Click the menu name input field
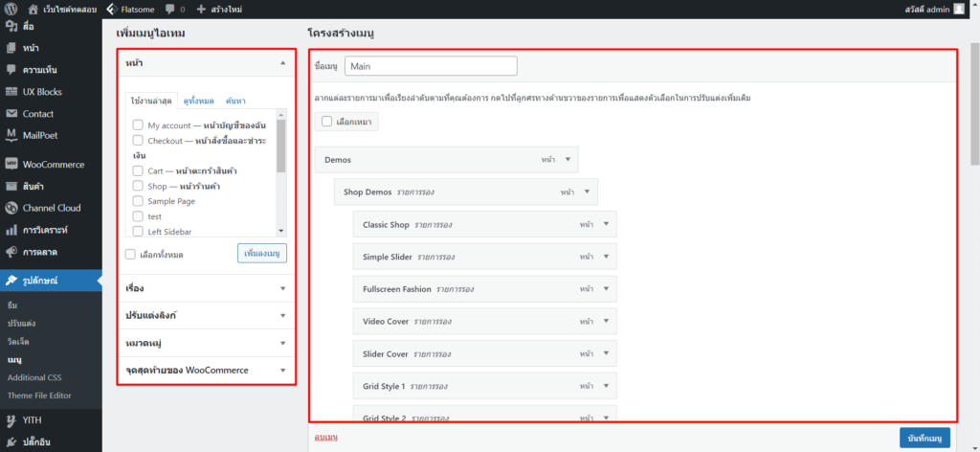The width and height of the screenshot is (980, 452). (431, 66)
